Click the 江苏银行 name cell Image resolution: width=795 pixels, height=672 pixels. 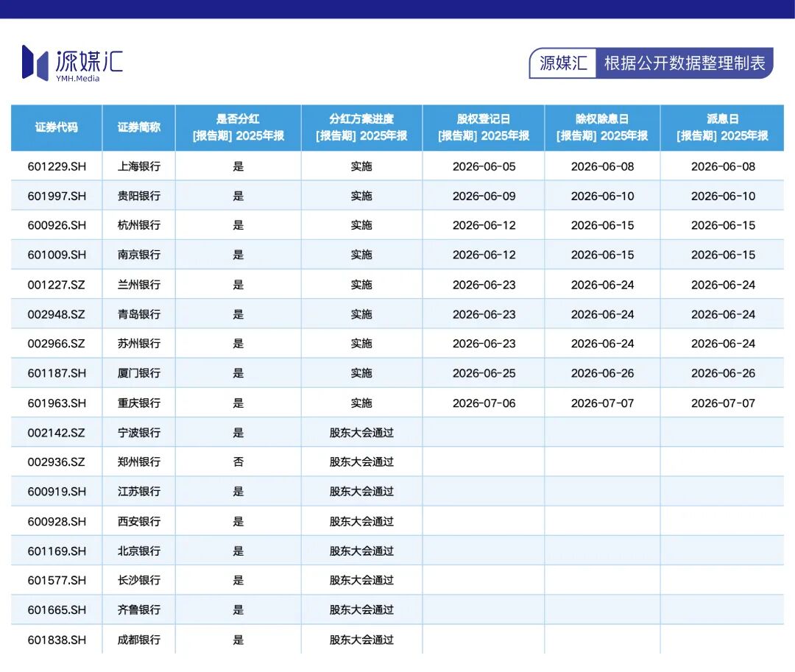(x=139, y=492)
